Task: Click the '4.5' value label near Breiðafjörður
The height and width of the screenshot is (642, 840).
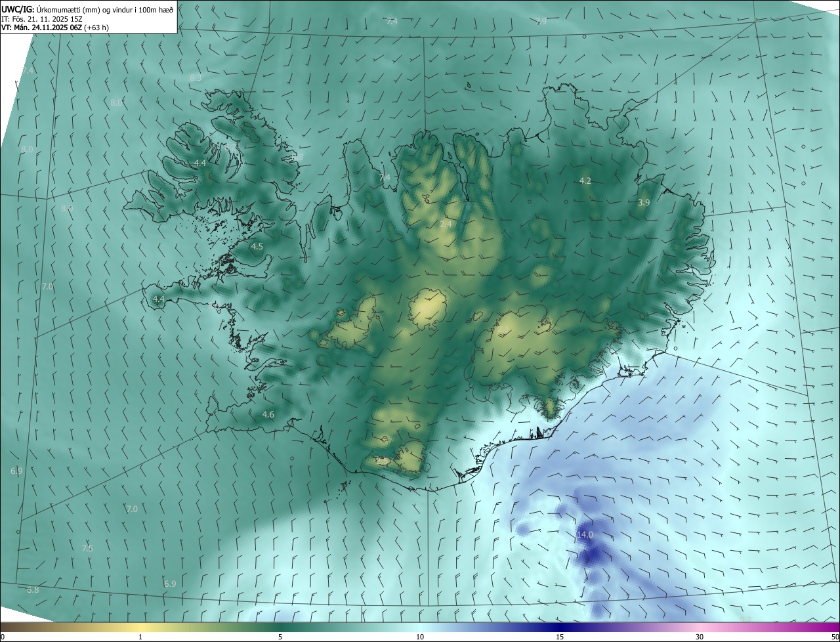Action: pos(257,247)
